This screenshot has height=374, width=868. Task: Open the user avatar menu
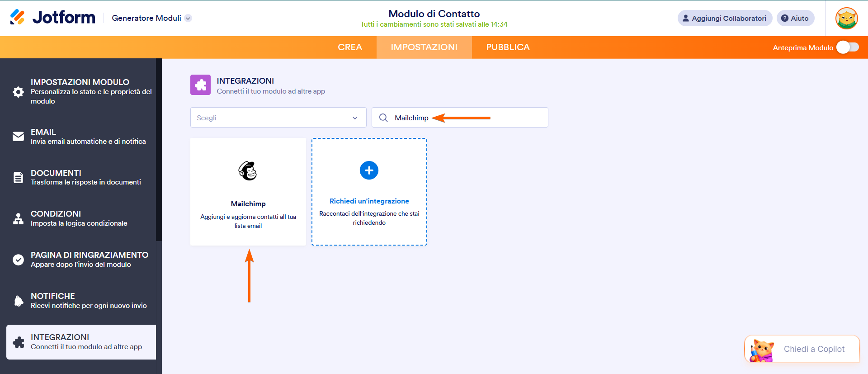[847, 19]
